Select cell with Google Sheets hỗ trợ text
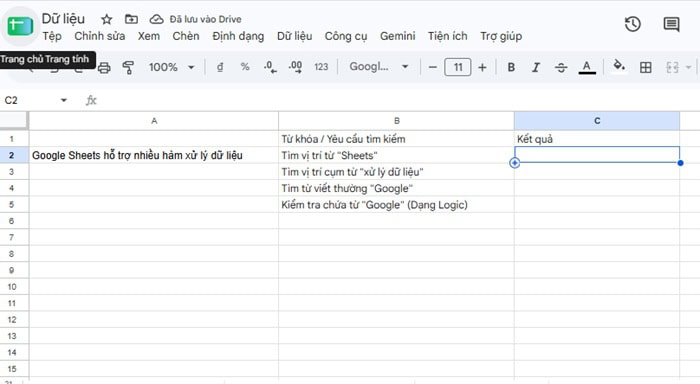This screenshot has height=384, width=700. tap(154, 155)
